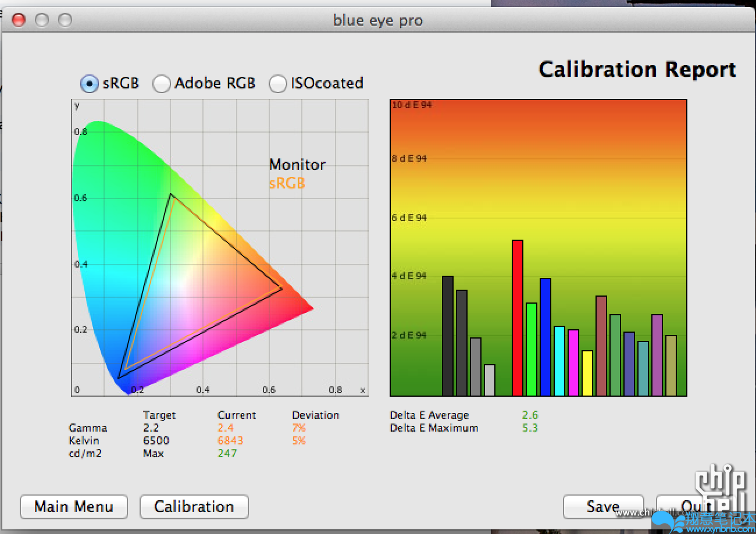The width and height of the screenshot is (756, 534).
Task: Click the red color bar in chart
Action: [x=518, y=318]
